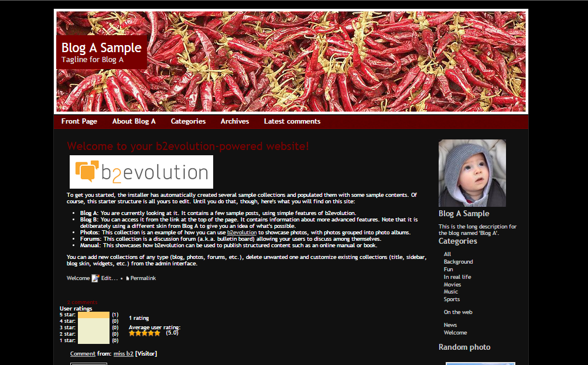Click the Categories sidebar heading
Screen dimensions: 588x365
tap(457, 241)
